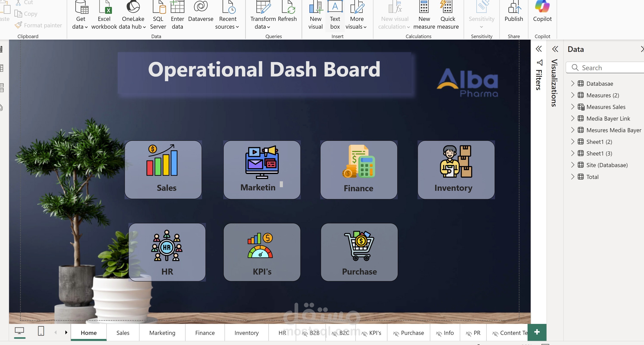Click the Format painter tool
Screen dimensions: 644x345
point(38,25)
